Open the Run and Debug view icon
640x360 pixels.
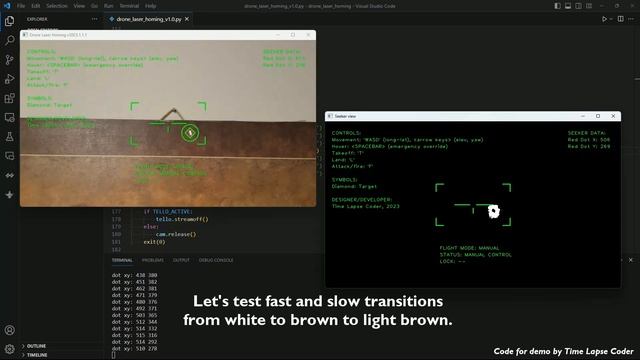coord(9,79)
